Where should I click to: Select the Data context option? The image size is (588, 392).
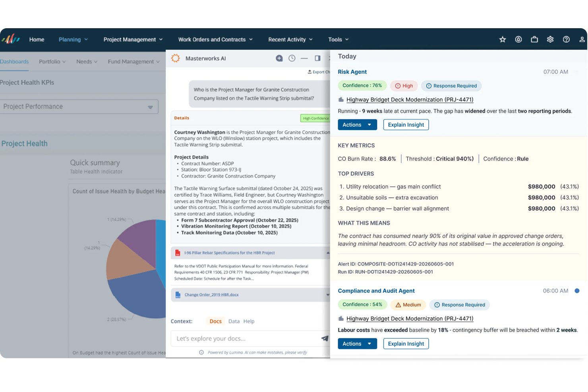click(234, 321)
